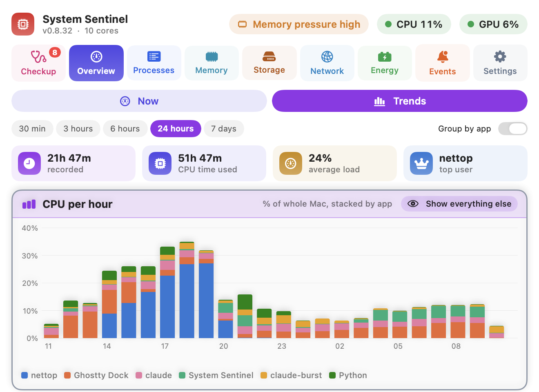
Task: Click the Events bell icon
Action: point(443,57)
